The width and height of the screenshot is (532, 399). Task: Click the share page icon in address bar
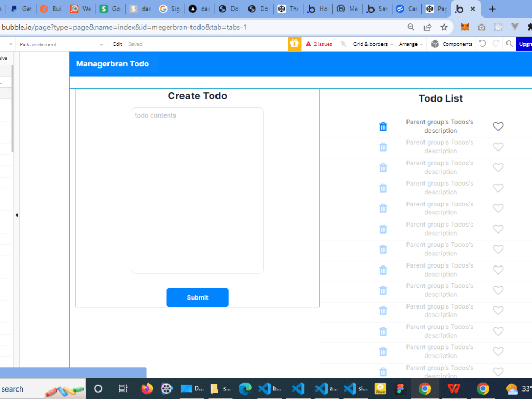click(x=428, y=27)
